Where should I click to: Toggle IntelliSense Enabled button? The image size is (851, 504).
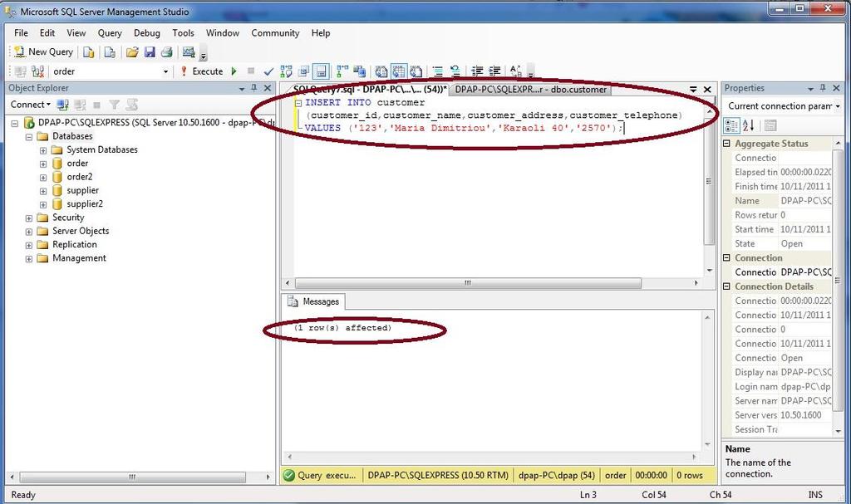322,71
